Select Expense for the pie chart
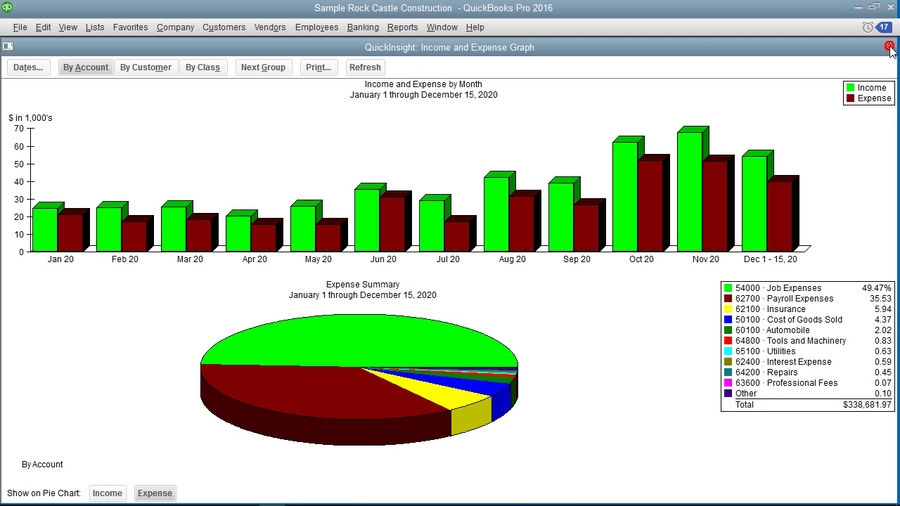The image size is (900, 506). [x=155, y=493]
